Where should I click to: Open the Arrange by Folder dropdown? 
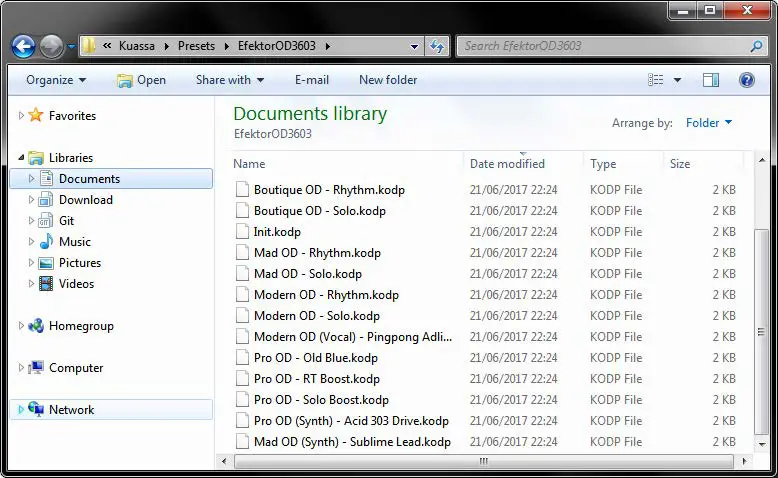[708, 123]
